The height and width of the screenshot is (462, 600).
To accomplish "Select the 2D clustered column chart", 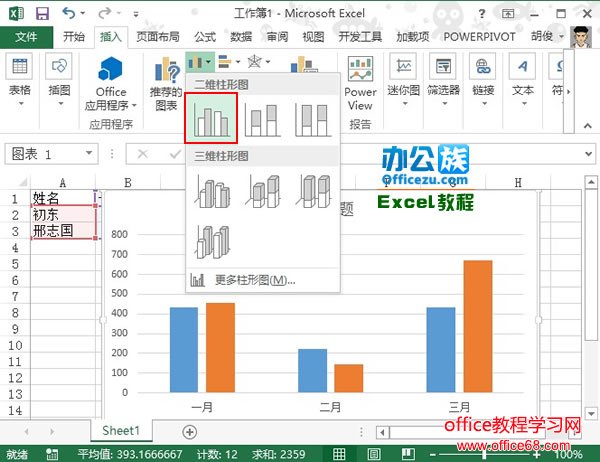I will pos(211,118).
